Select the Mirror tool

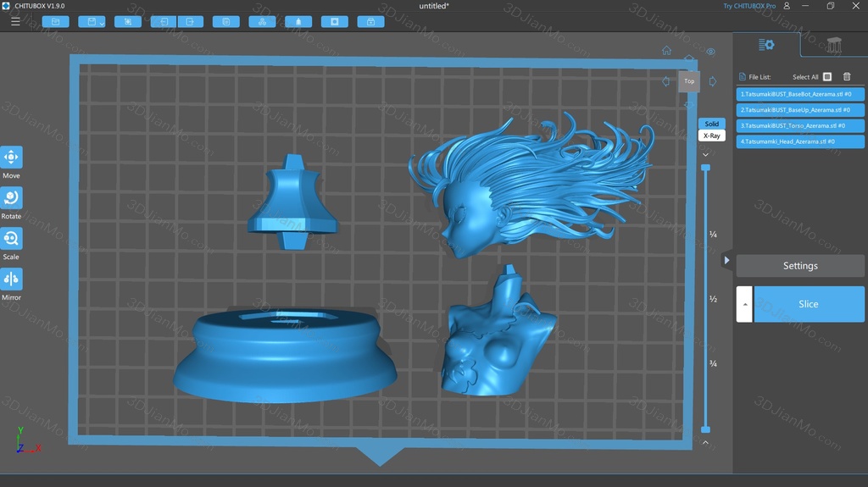[11, 279]
